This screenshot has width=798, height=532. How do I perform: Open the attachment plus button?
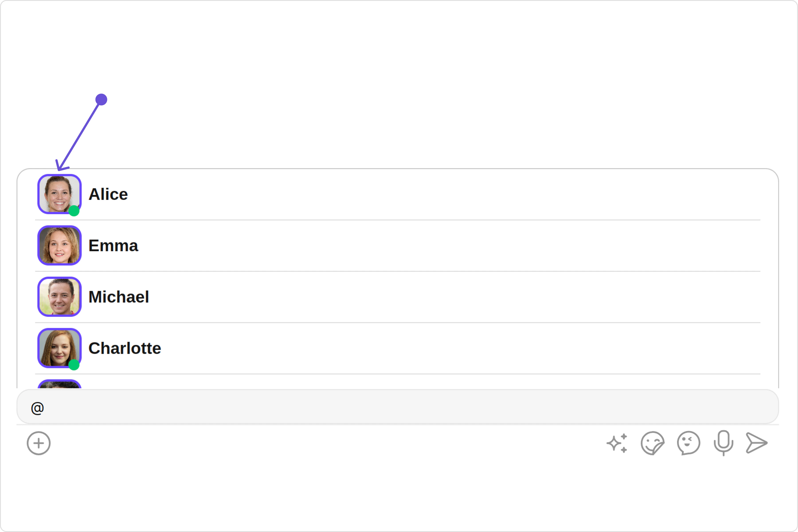click(39, 443)
